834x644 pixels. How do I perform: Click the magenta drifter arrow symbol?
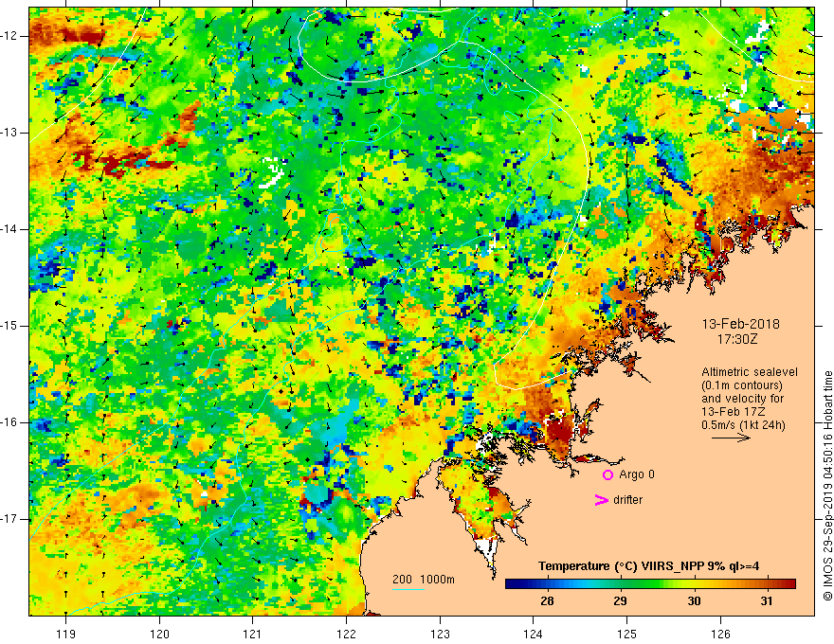click(x=602, y=500)
